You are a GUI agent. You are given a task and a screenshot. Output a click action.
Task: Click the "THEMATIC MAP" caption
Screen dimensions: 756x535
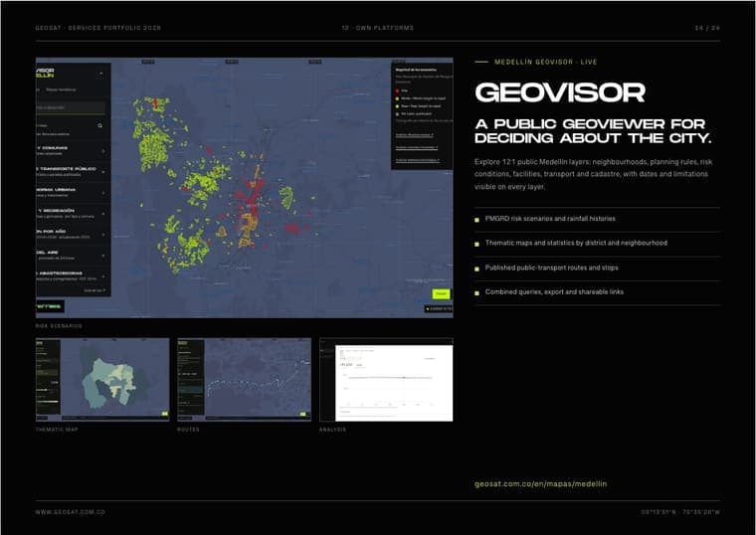tap(57, 430)
